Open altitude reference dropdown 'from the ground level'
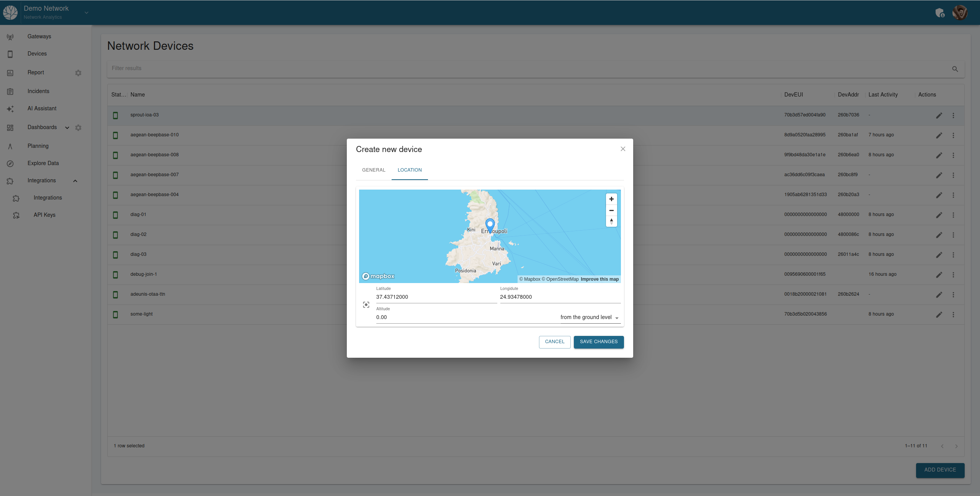 click(590, 318)
